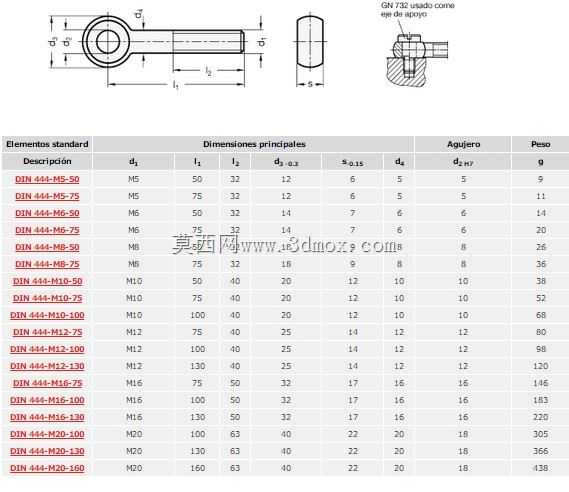Screen dimensions: 569x492
Task: Open the DIN 444-M12-130 product link
Action: pyautogui.click(x=47, y=366)
